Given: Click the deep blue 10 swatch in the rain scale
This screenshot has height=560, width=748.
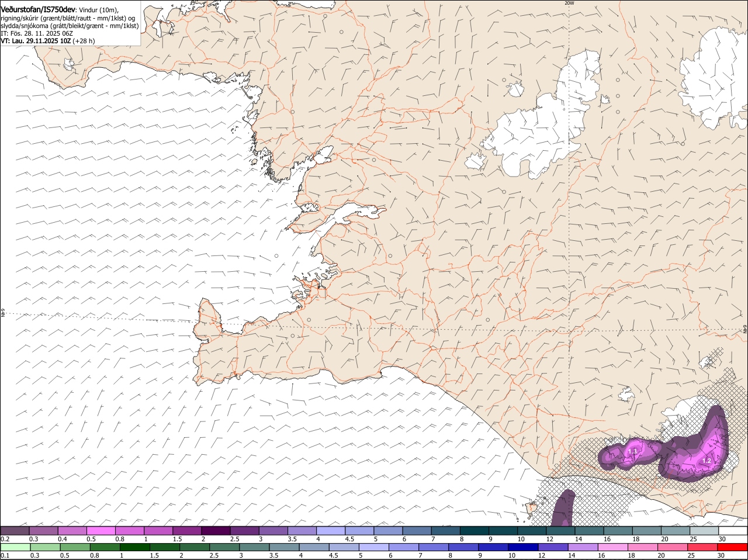Looking at the screenshot, I should (523, 547).
